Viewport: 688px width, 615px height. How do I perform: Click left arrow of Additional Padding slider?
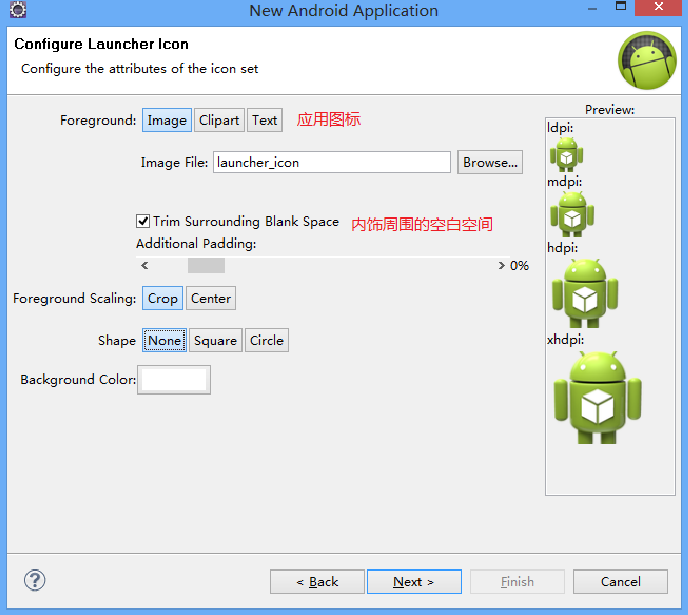click(145, 266)
